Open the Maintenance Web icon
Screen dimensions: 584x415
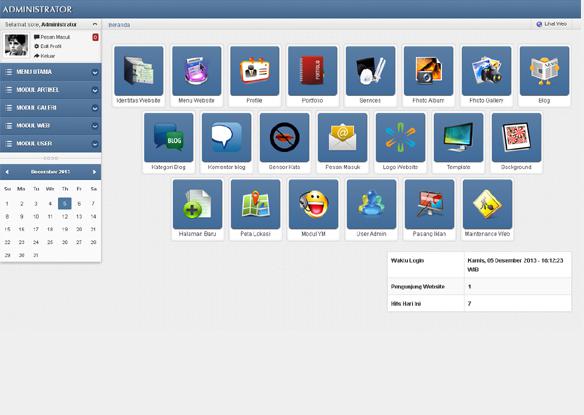(487, 204)
